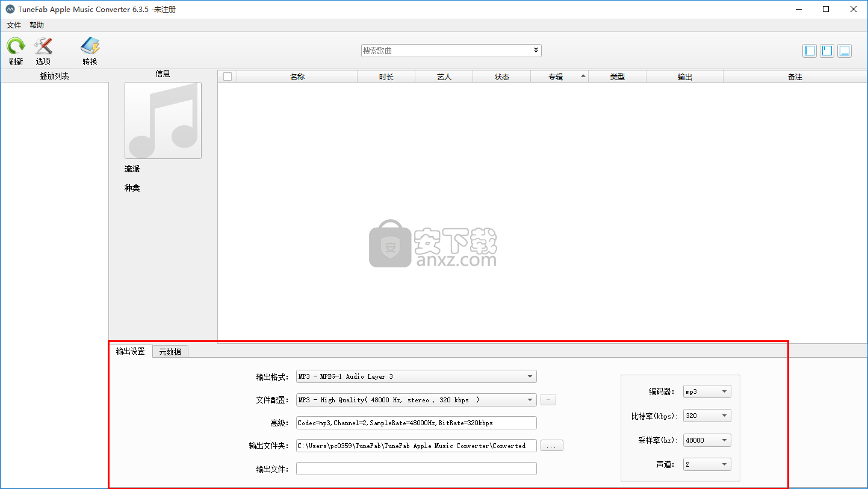Open the 编码器 codec dropdown
The width and height of the screenshot is (868, 489).
(x=707, y=391)
